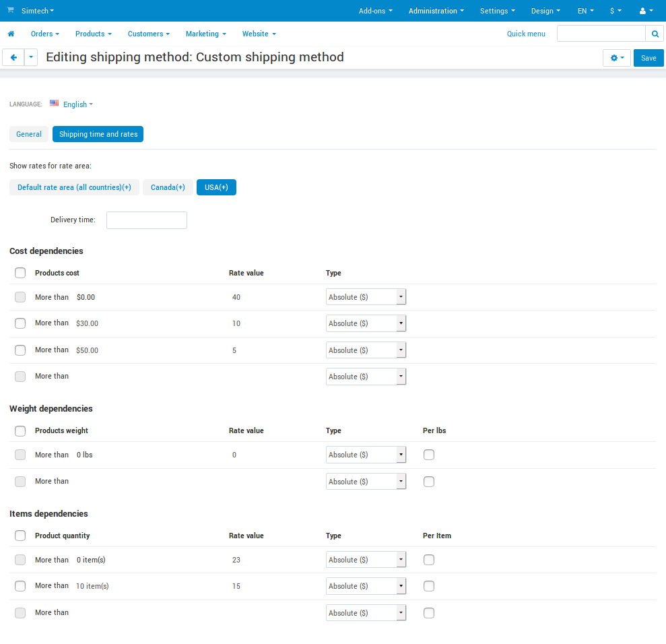Open the Settings menu
The height and width of the screenshot is (644, 666).
[498, 11]
